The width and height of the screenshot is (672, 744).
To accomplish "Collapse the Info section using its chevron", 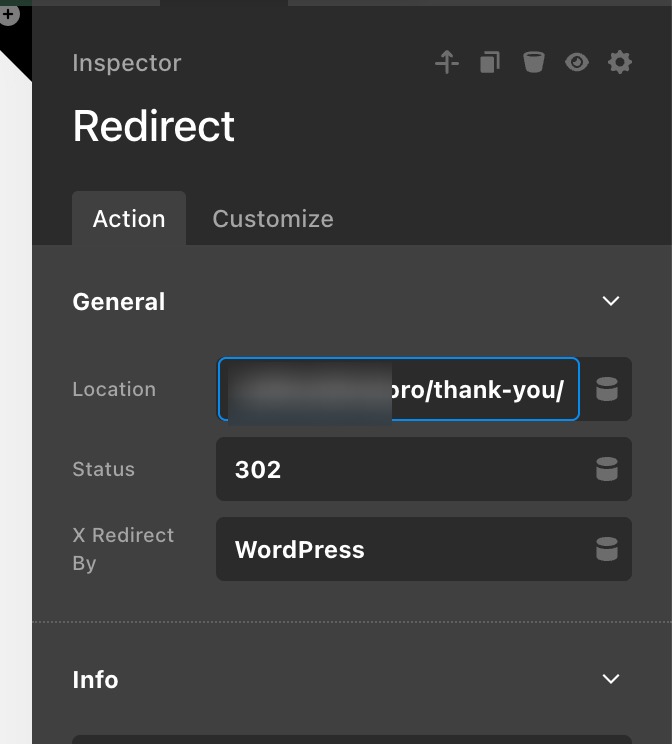I will click(x=611, y=679).
